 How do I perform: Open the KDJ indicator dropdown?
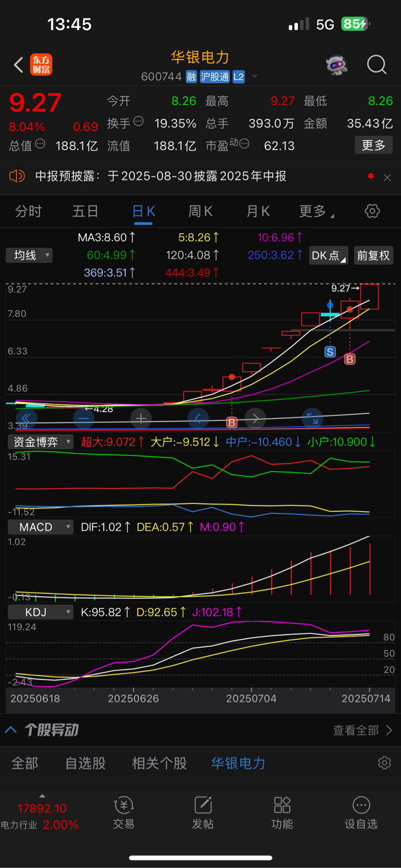pos(40,612)
